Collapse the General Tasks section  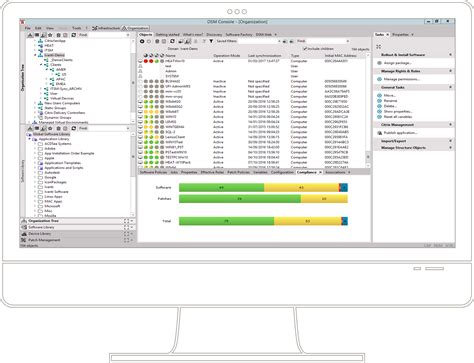pos(450,87)
